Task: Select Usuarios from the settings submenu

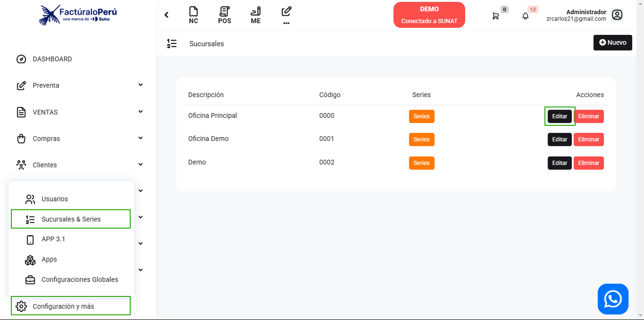Action: point(55,199)
